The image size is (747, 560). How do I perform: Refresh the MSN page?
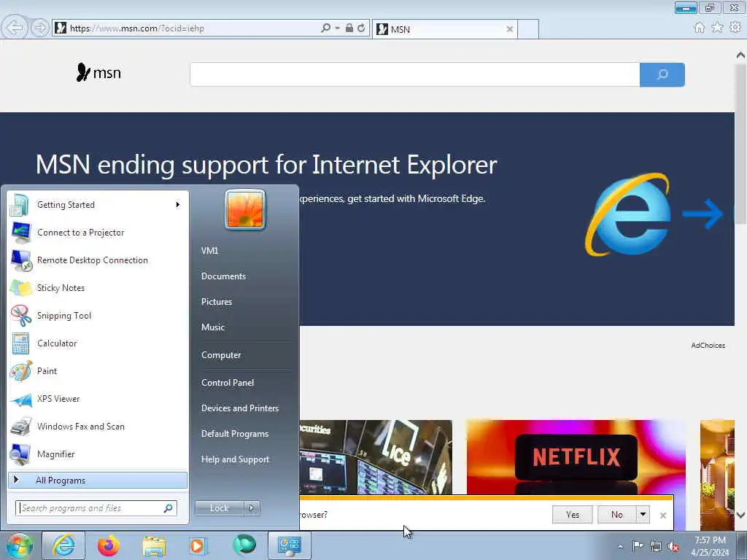[x=361, y=28]
